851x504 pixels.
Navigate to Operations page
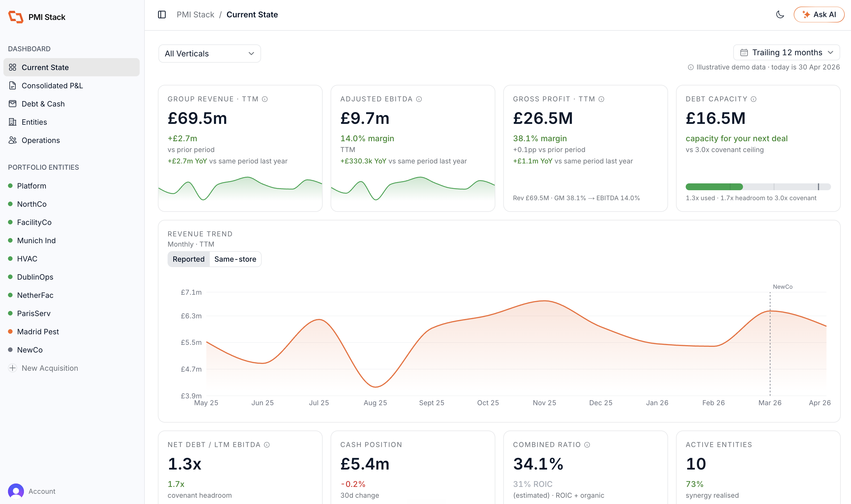point(71,140)
